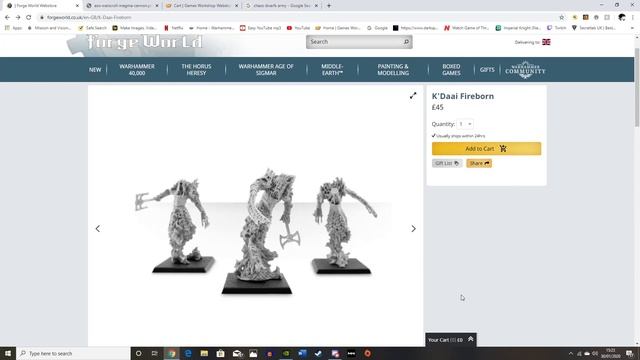
Task: Open the Warhammer 40,000 menu
Action: 137,70
